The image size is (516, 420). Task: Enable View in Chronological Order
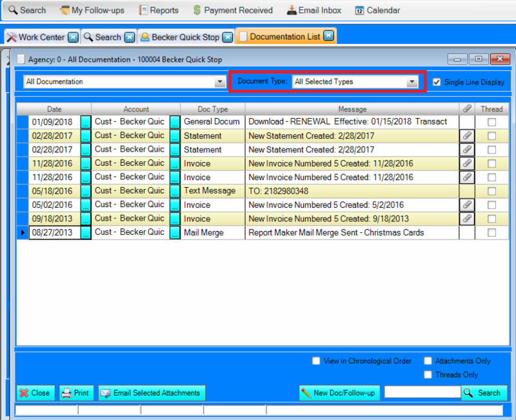point(315,361)
